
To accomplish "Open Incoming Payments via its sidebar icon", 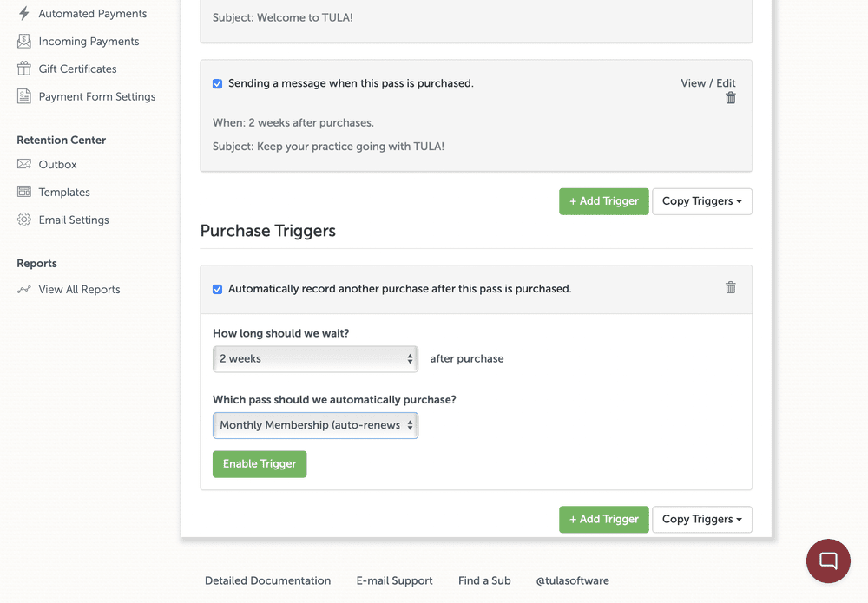I will coord(23,41).
